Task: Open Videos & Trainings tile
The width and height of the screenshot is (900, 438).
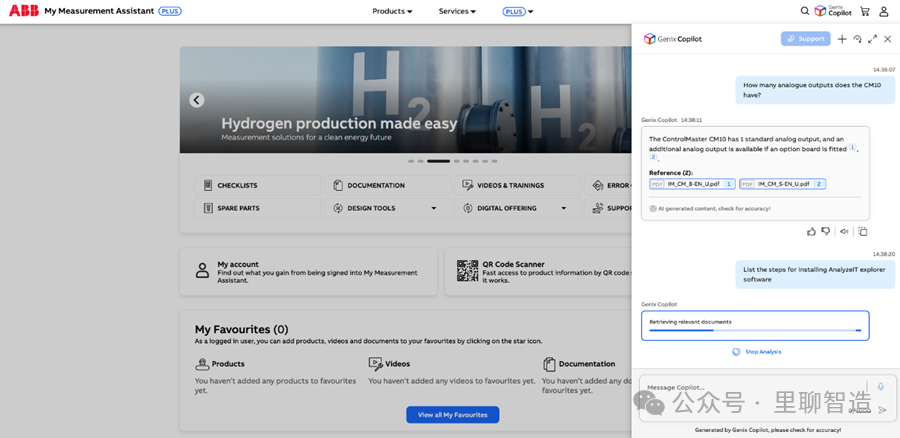Action: (517, 185)
